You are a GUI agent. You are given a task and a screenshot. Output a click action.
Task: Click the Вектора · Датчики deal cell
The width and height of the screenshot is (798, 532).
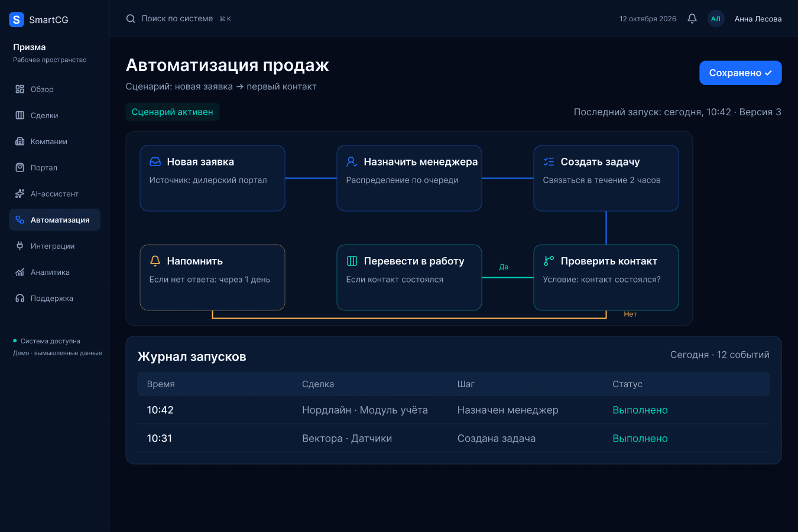pos(347,439)
